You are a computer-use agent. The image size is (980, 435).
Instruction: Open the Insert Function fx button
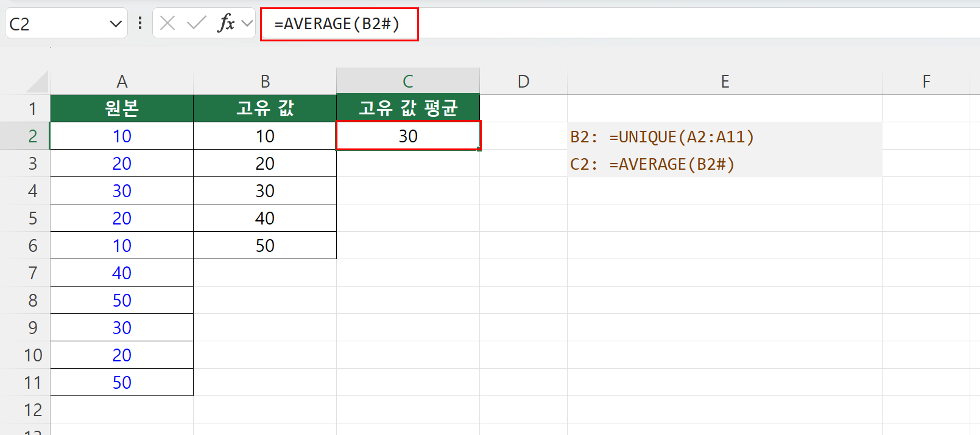226,24
